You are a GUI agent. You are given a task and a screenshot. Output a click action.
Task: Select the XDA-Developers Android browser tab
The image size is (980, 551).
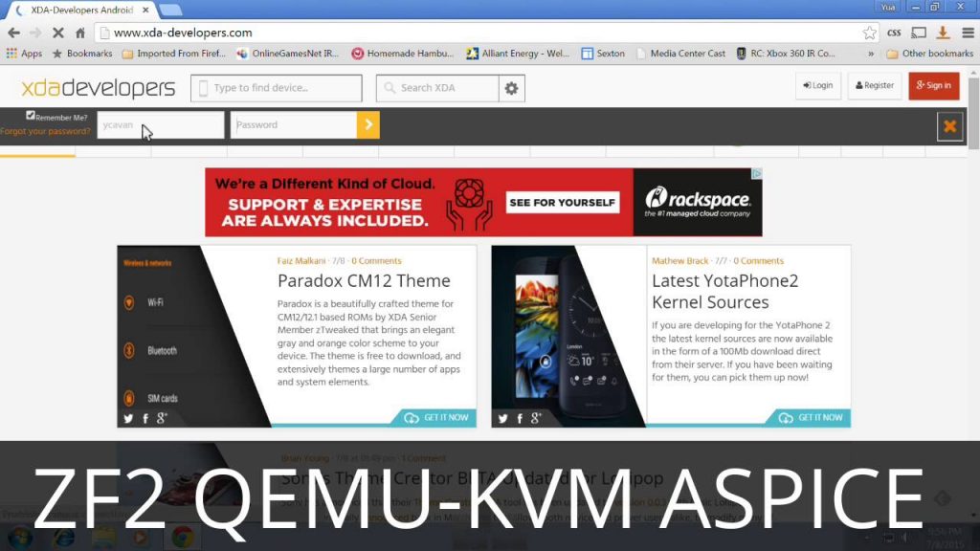pyautogui.click(x=81, y=10)
